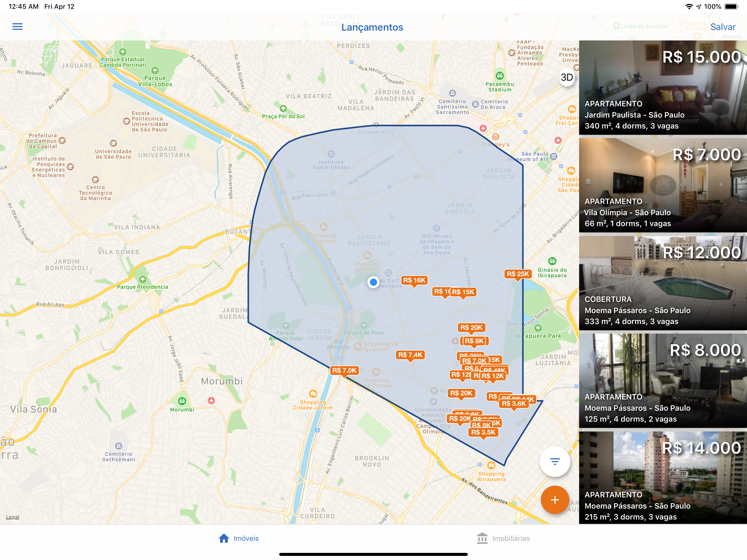Select the R$ 25K map price pin
The width and height of the screenshot is (747, 560).
tap(518, 274)
